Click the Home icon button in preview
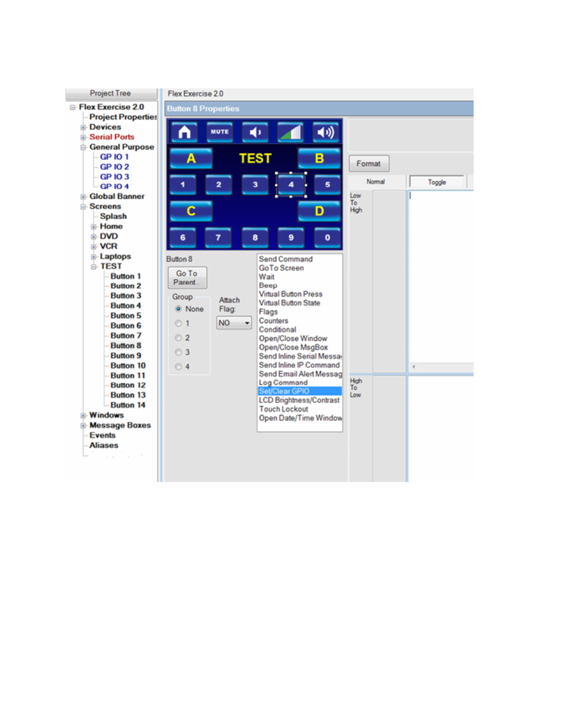 click(184, 132)
